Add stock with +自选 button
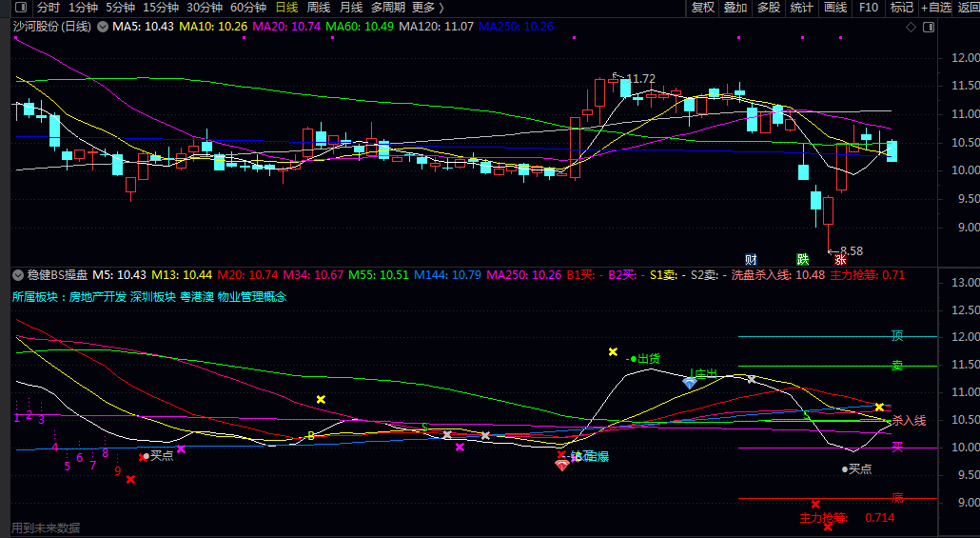 click(937, 8)
